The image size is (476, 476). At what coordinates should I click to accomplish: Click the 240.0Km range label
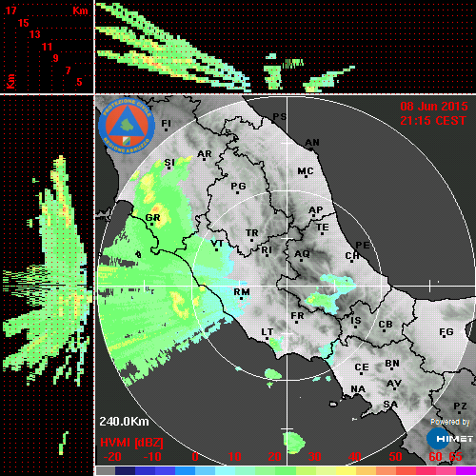124,422
